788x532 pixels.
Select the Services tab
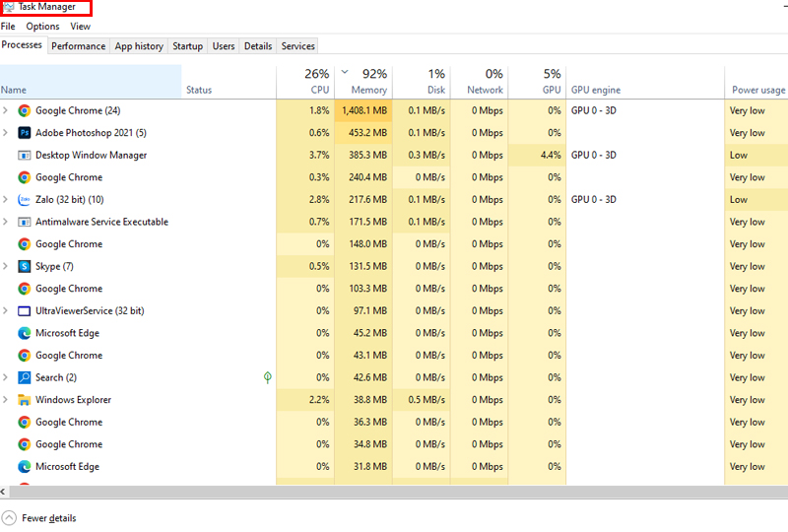297,46
